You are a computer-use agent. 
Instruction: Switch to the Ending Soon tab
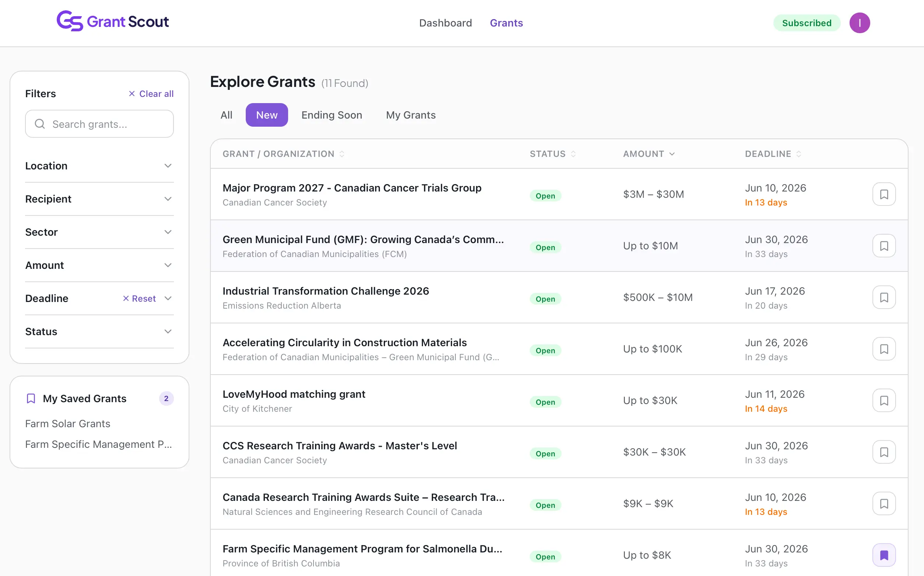click(x=332, y=115)
